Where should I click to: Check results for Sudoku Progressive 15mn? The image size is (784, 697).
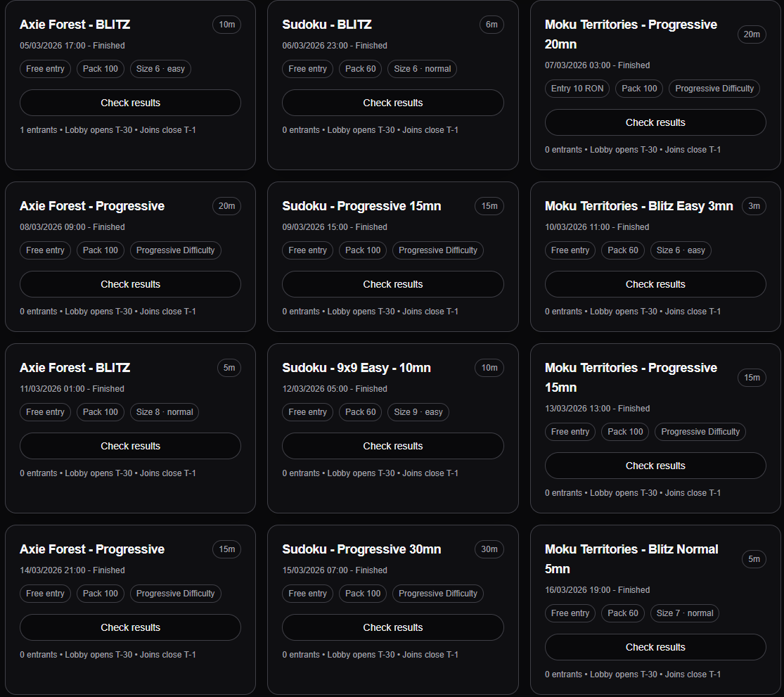[392, 285]
